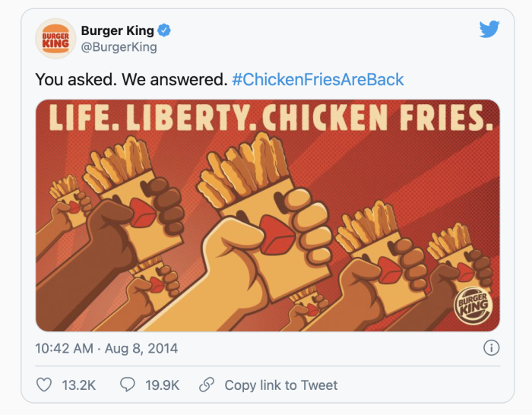532x415 pixels.
Task: Open replies via speech bubble icon
Action: point(128,385)
